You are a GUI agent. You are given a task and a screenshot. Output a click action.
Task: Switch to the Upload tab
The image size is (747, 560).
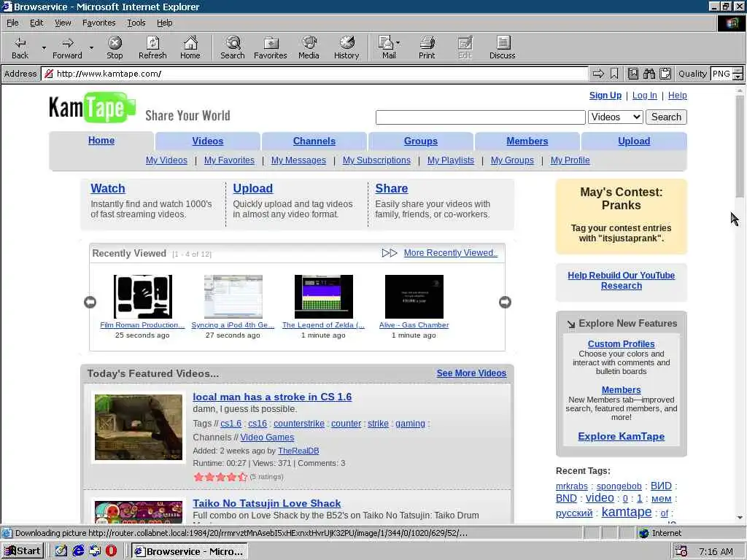tap(634, 141)
